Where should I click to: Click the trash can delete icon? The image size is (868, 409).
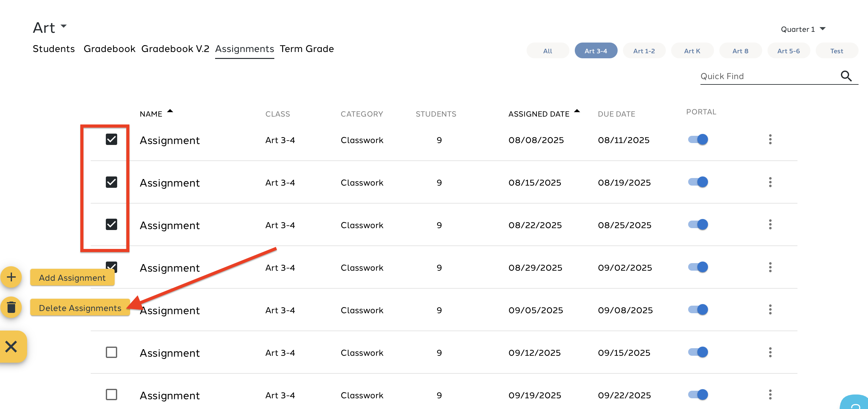(11, 307)
